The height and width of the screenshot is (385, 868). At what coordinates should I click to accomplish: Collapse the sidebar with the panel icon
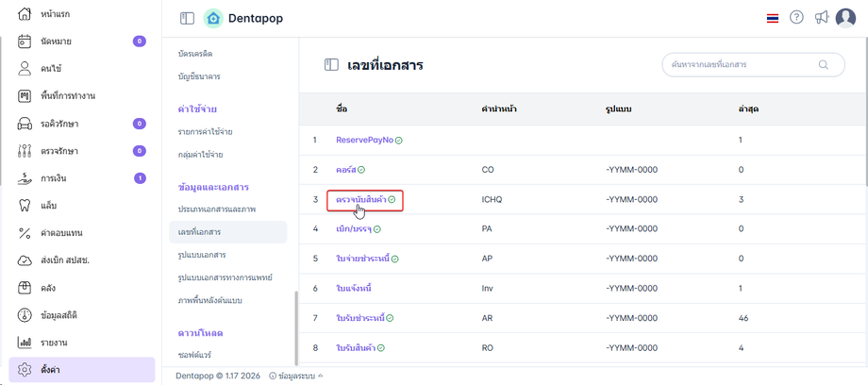pyautogui.click(x=187, y=18)
